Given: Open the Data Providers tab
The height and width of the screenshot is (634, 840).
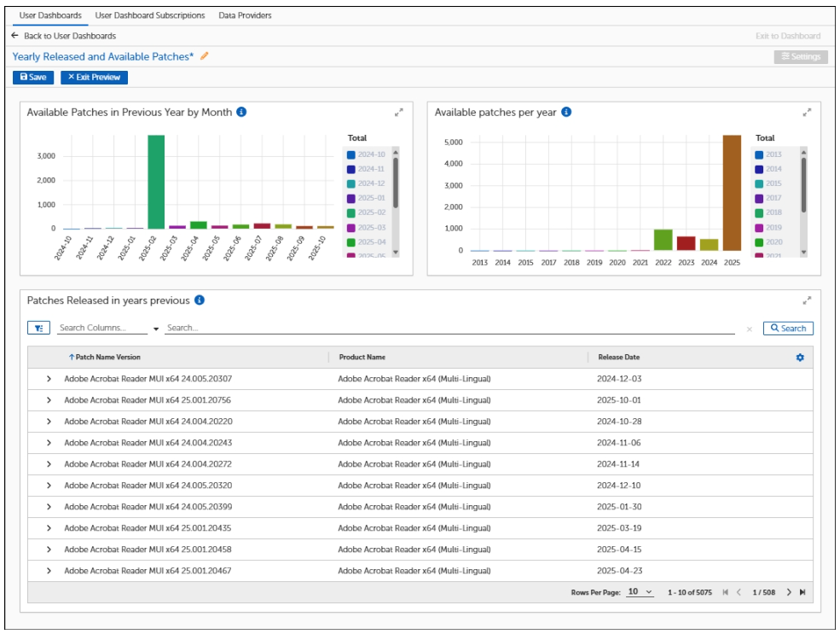Looking at the screenshot, I should click(x=245, y=15).
